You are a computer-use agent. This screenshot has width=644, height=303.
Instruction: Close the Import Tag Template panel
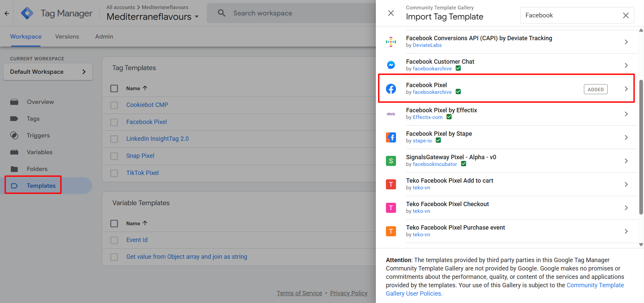pos(391,13)
